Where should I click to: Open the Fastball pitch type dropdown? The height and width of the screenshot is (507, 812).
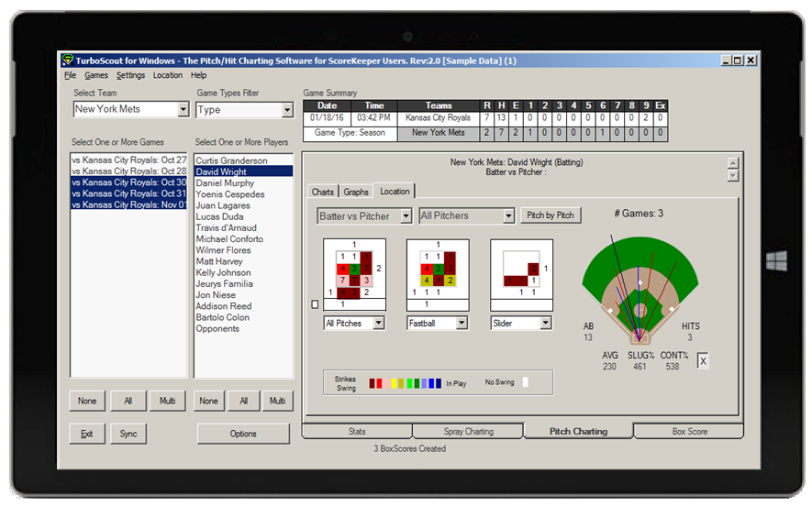(x=462, y=324)
